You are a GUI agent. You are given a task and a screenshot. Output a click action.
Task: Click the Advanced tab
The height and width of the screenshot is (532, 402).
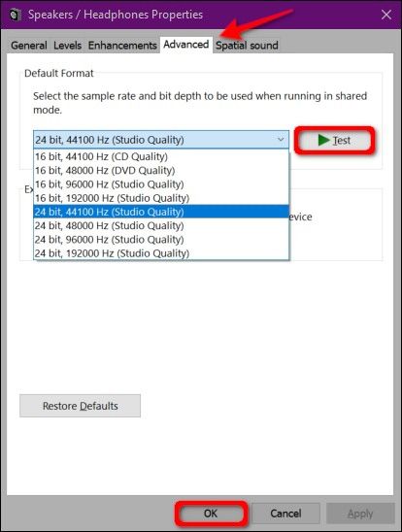coord(185,45)
